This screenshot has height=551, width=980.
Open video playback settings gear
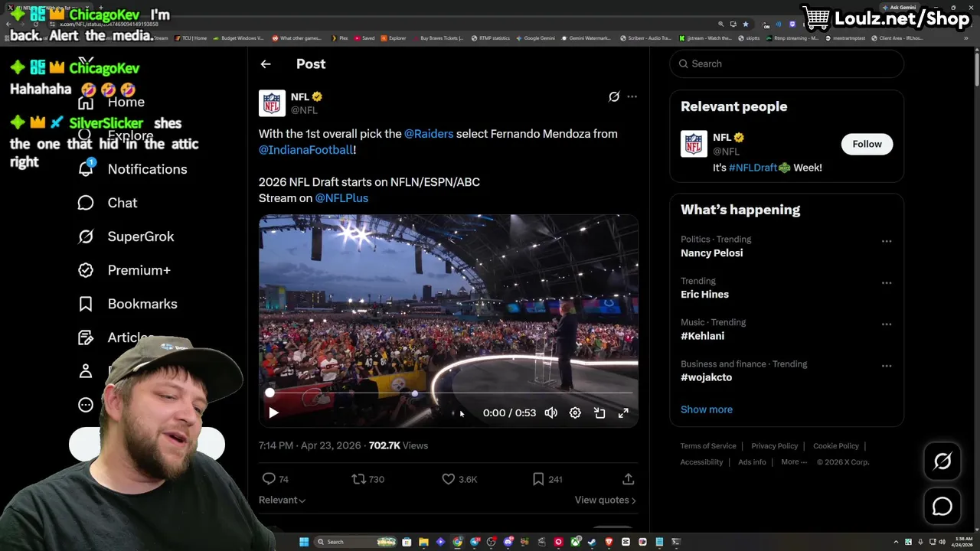tap(575, 412)
